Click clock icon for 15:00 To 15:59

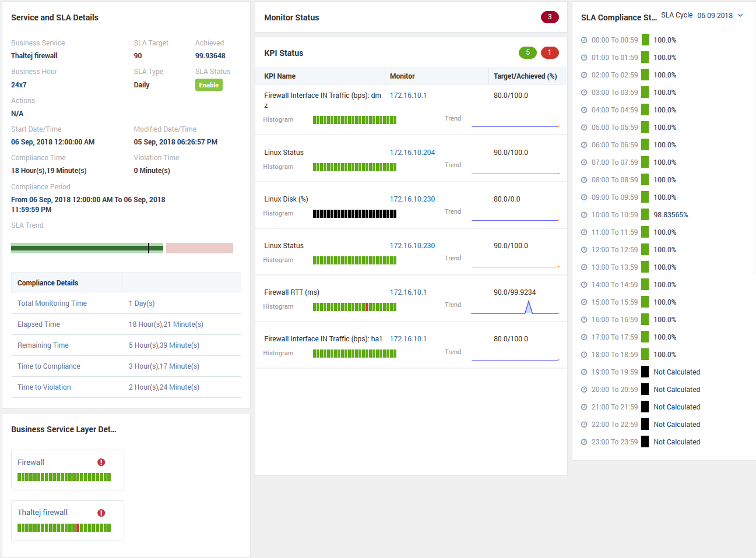point(584,302)
